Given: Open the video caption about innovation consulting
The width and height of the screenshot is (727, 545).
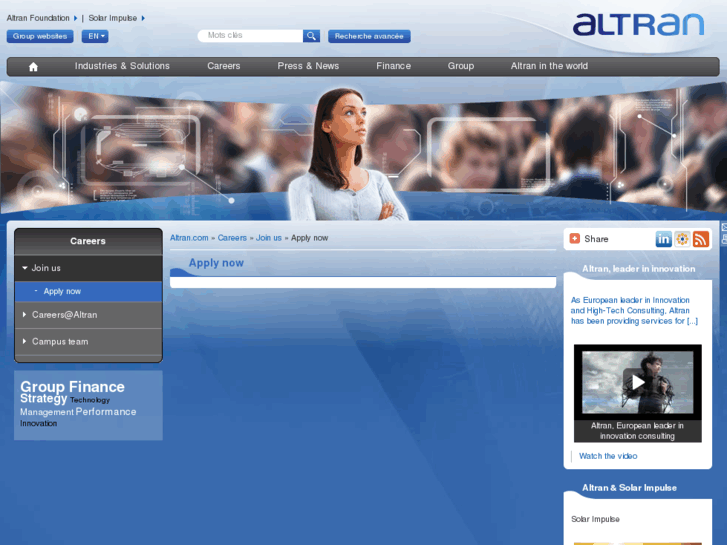Looking at the screenshot, I should click(x=637, y=431).
